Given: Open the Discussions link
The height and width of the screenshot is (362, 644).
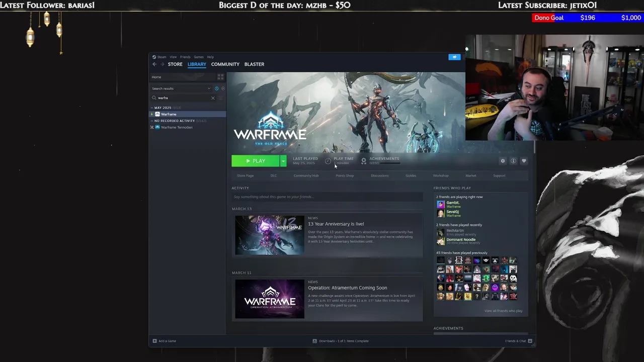Looking at the screenshot, I should click(x=380, y=175).
